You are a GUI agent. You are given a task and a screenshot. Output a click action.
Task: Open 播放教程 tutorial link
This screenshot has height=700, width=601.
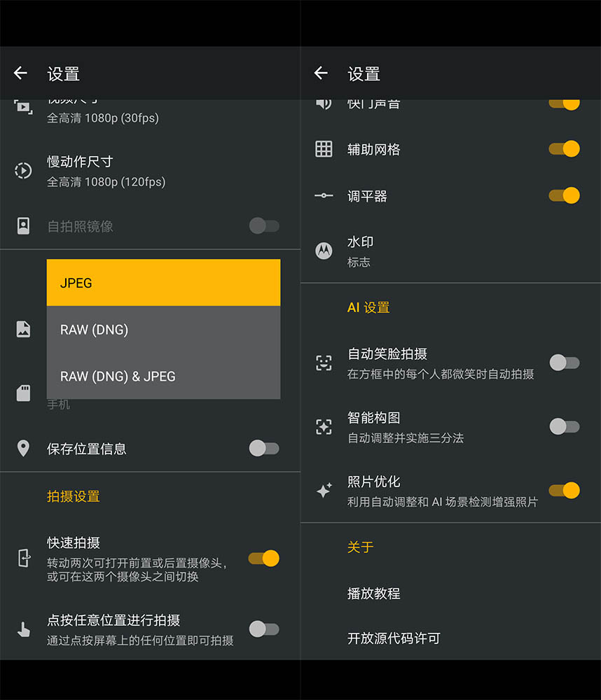point(373,593)
